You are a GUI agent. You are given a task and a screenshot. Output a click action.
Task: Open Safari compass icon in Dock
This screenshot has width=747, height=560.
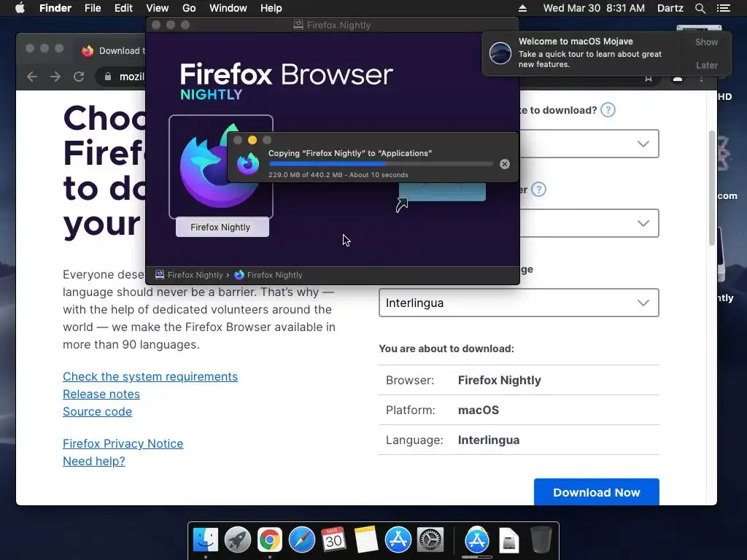point(301,540)
